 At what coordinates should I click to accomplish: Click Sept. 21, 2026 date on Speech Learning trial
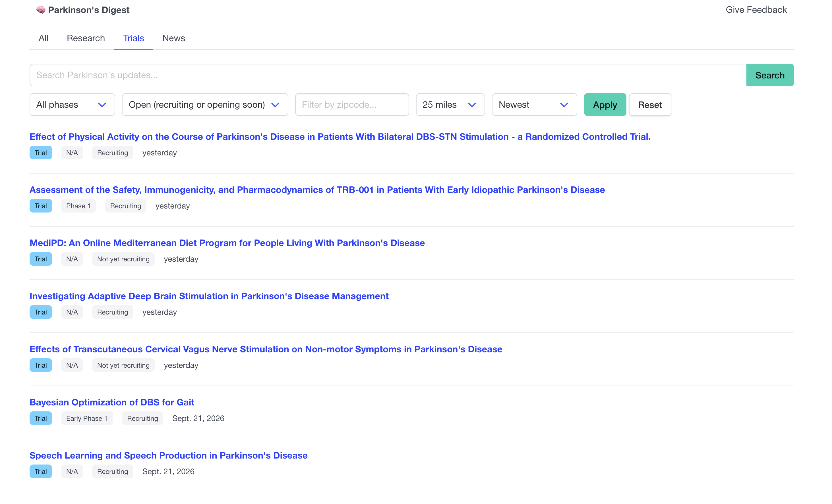click(169, 471)
